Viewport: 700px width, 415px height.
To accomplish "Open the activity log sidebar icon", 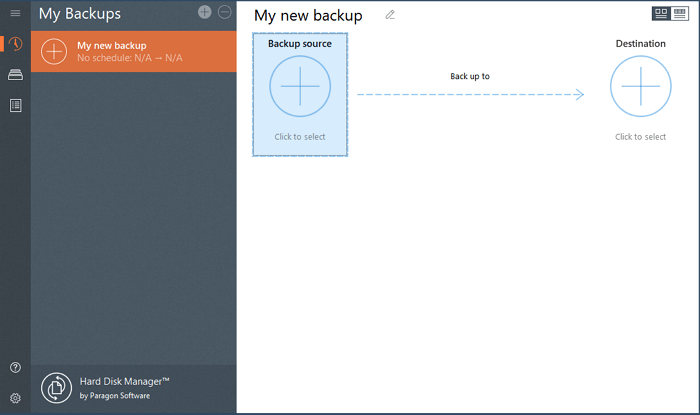I will click(x=15, y=106).
